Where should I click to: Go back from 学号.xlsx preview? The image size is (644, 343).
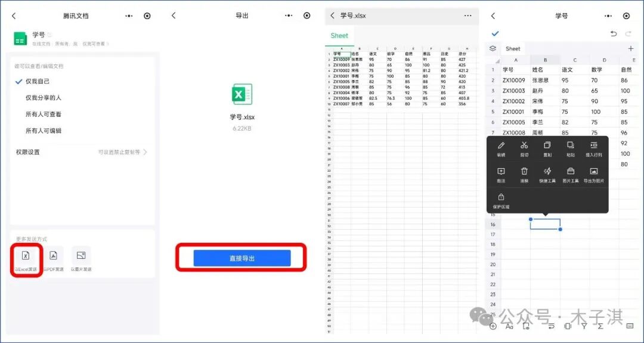click(x=332, y=16)
